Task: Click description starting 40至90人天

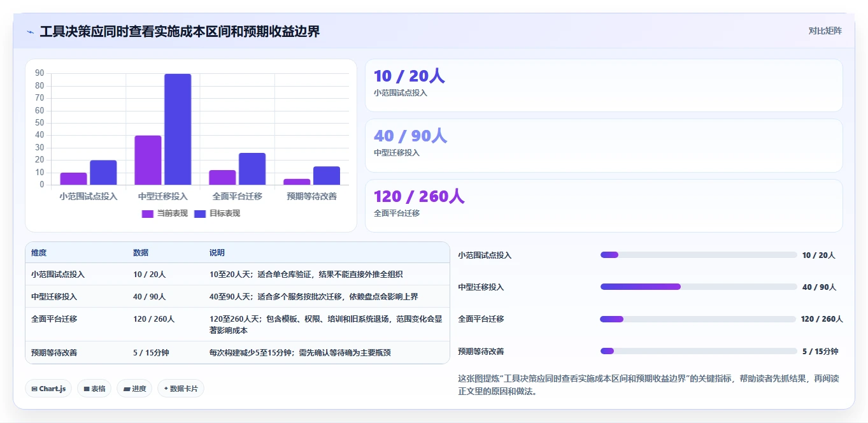Action: pyautogui.click(x=314, y=297)
